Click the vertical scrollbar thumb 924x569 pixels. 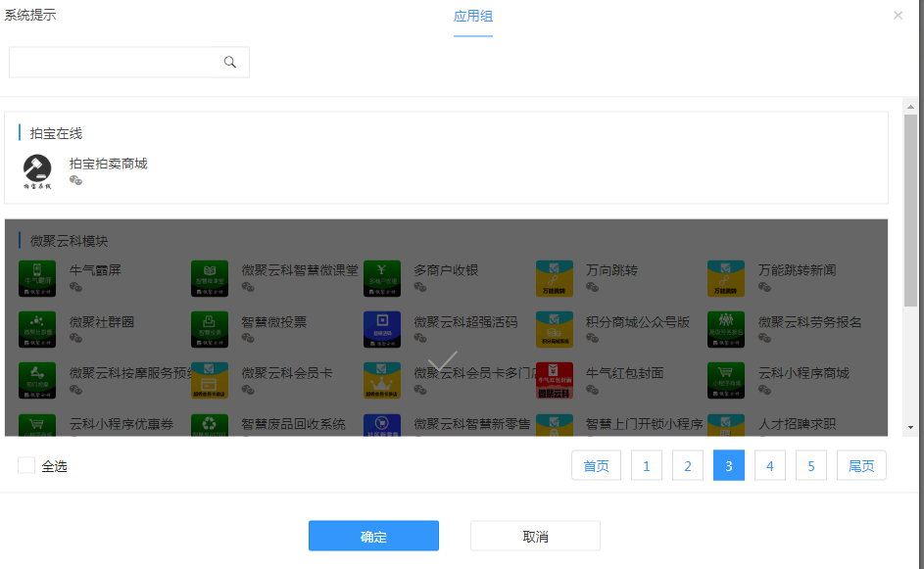[x=910, y=211]
